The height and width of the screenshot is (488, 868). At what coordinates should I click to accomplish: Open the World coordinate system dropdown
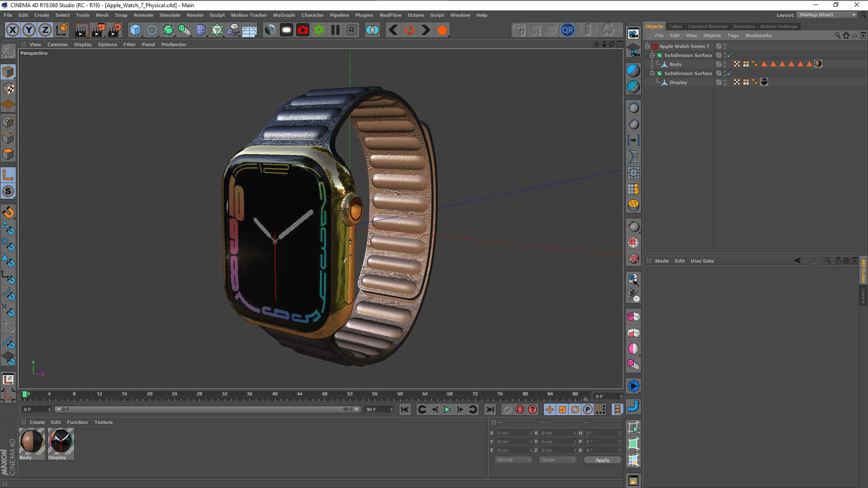point(514,460)
